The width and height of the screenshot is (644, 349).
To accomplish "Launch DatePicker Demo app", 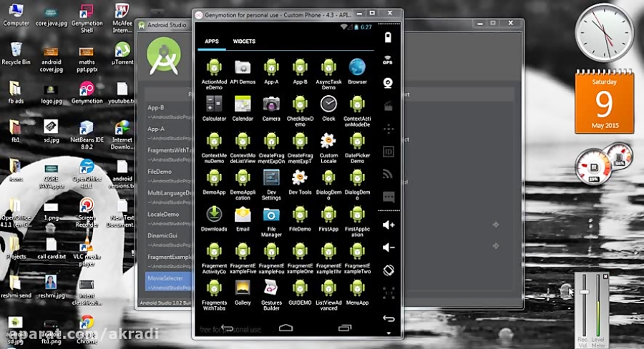I will point(357,148).
